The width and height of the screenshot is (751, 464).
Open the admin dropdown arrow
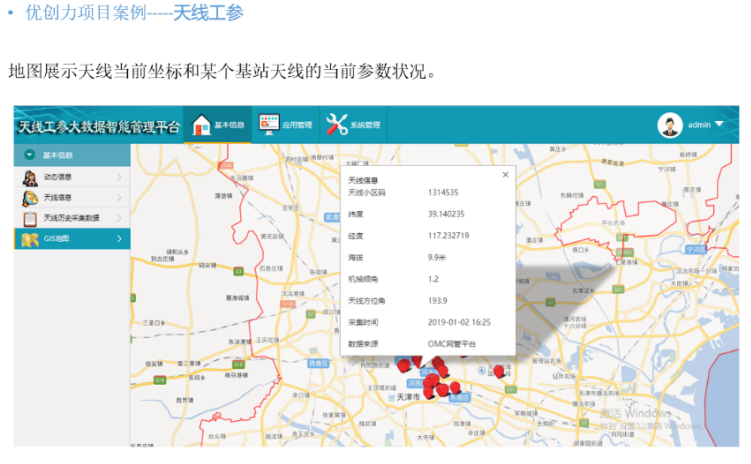[718, 124]
